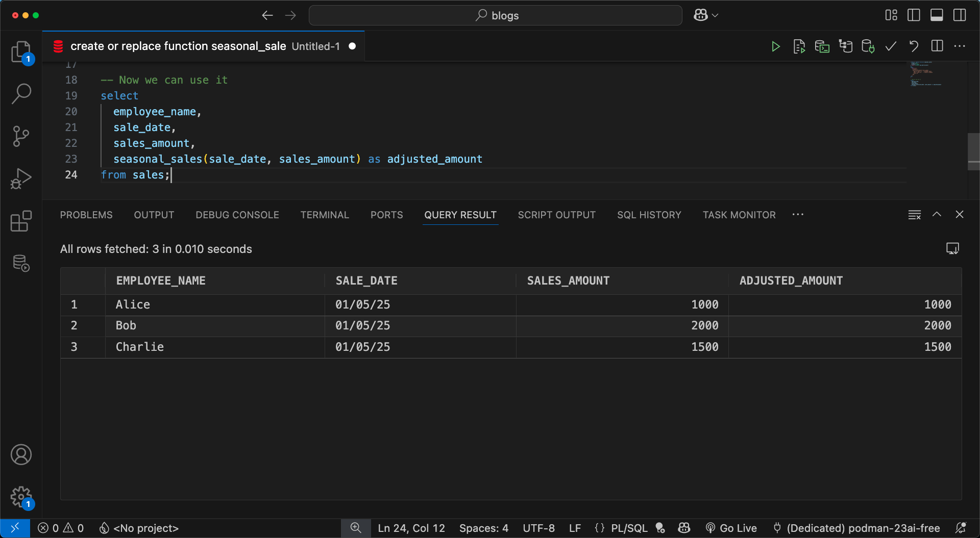The height and width of the screenshot is (538, 980).
Task: Click the remote window icon in status bar
Action: (x=15, y=528)
